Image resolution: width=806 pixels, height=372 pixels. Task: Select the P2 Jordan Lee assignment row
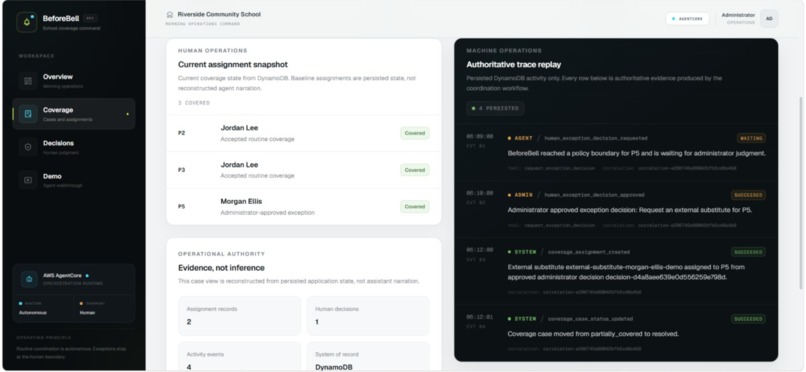304,133
